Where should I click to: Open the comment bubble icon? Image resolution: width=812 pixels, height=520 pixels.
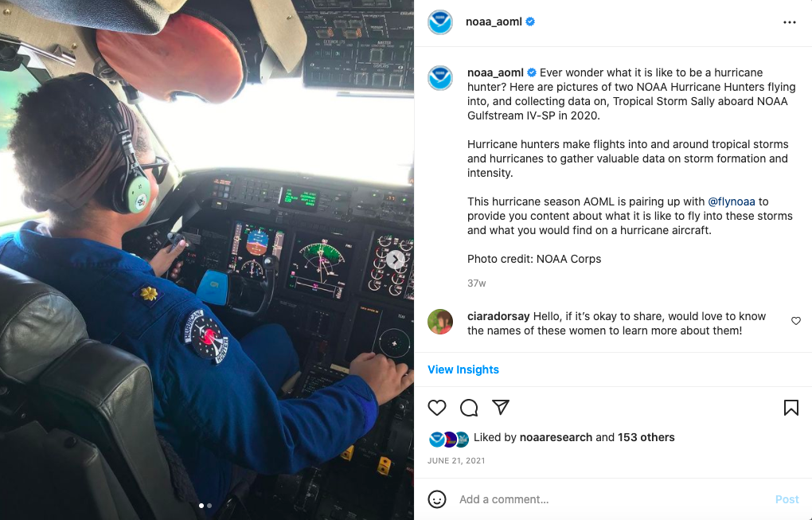469,408
